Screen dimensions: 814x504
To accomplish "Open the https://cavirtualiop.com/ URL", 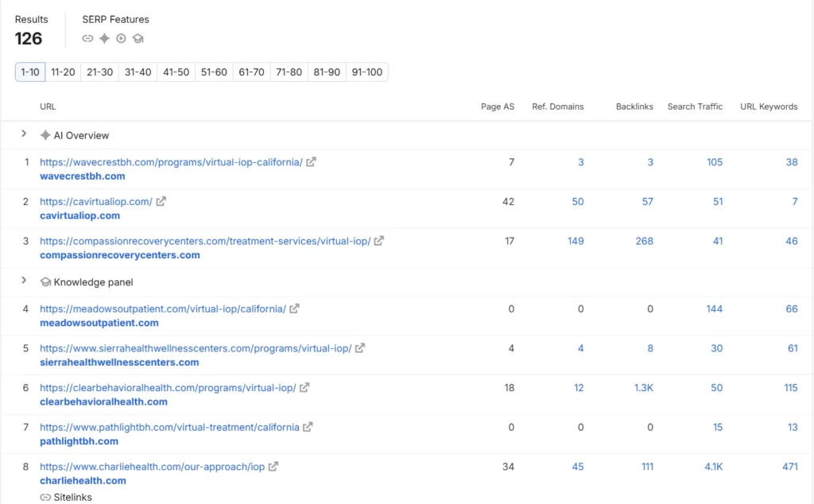I will coord(96,201).
